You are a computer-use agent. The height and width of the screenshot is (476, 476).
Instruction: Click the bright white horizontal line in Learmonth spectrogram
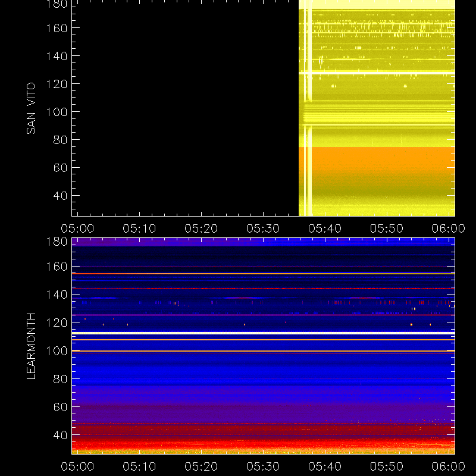263,333
